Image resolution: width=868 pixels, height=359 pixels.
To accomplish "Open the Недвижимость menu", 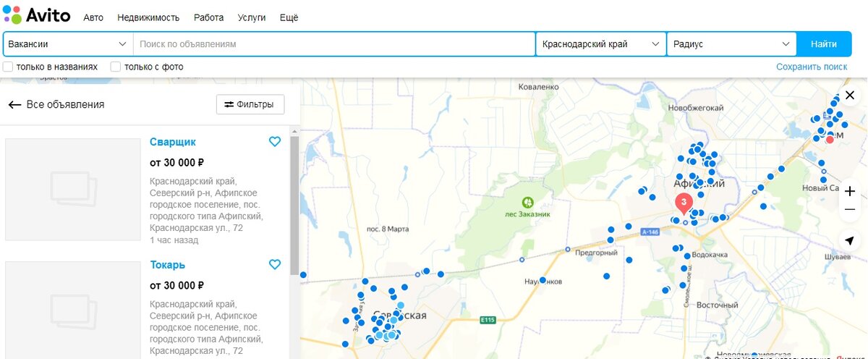I will tap(148, 17).
